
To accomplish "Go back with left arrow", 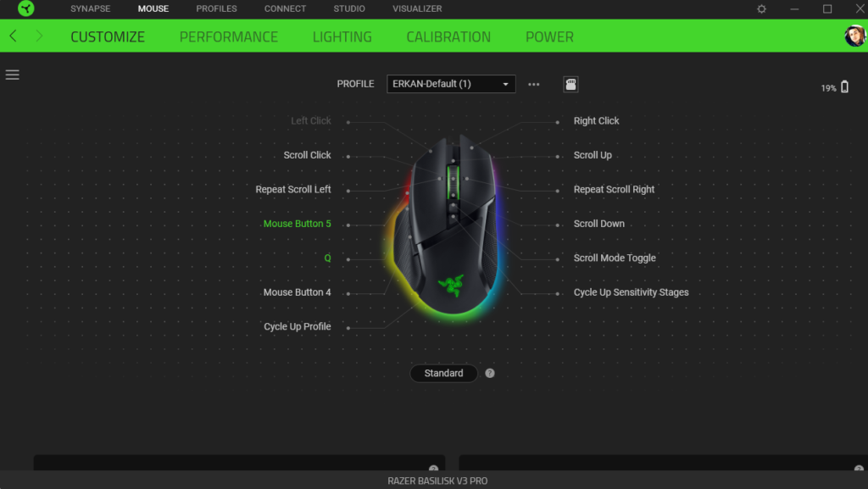I will 14,36.
